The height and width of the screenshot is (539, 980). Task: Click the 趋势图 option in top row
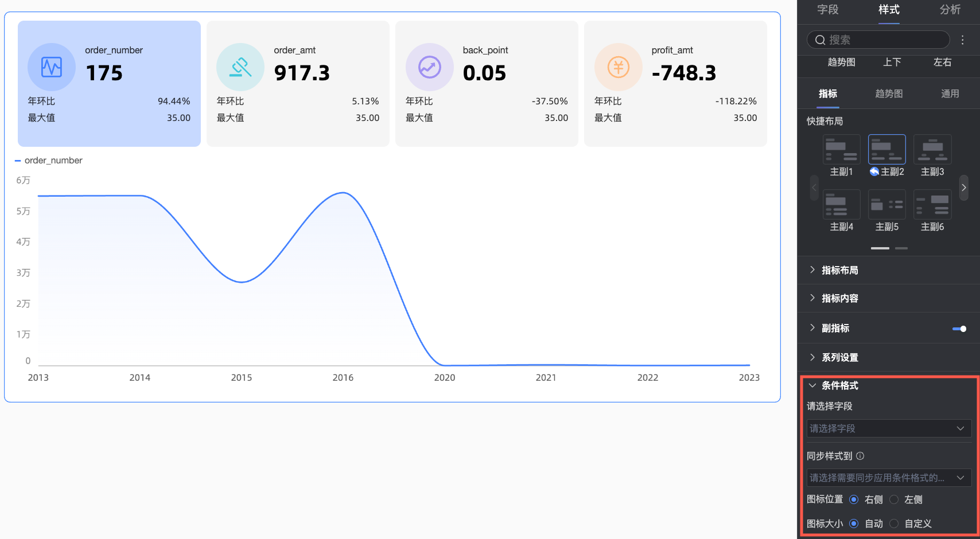point(842,62)
